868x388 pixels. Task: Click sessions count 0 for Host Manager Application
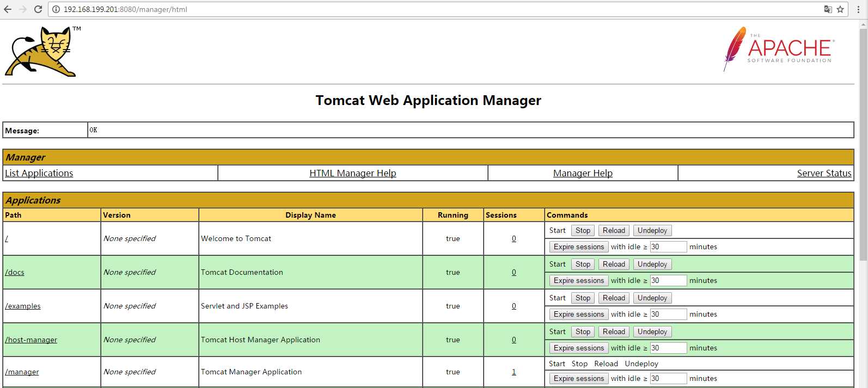[x=514, y=340]
